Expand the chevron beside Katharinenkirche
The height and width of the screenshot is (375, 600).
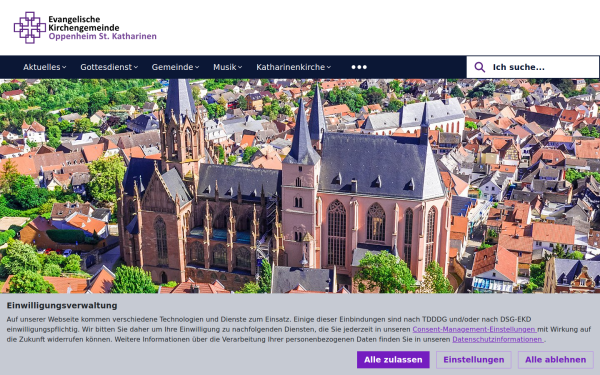[329, 67]
